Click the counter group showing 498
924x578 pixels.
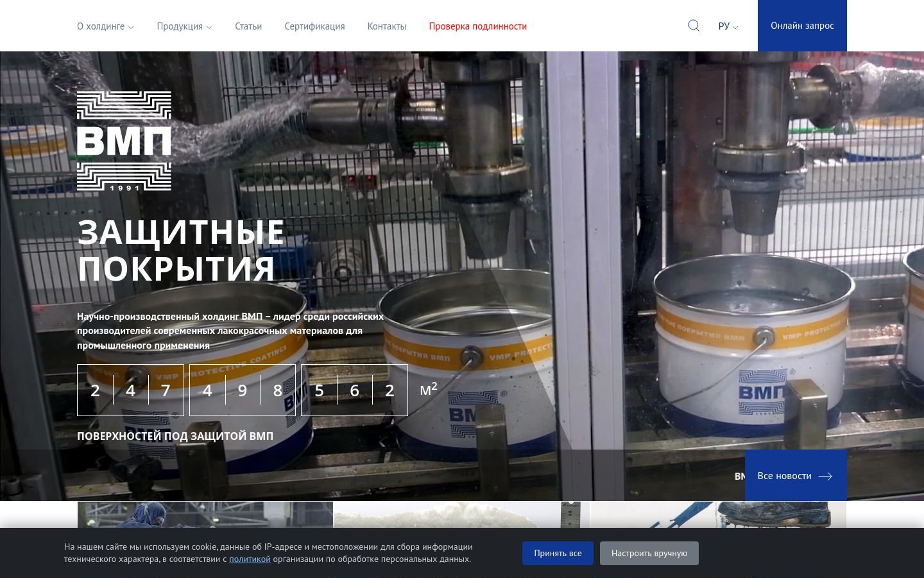(x=243, y=390)
